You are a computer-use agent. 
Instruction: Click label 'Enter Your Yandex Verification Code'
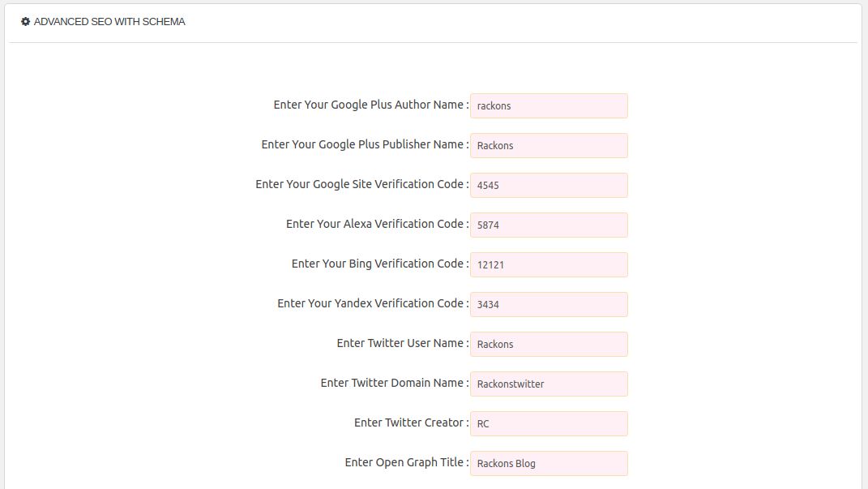click(x=373, y=303)
